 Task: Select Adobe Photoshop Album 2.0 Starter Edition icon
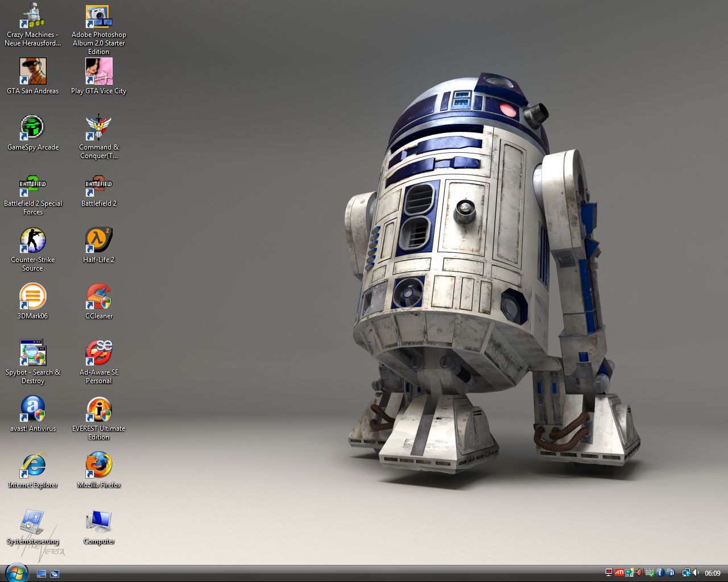99,30
